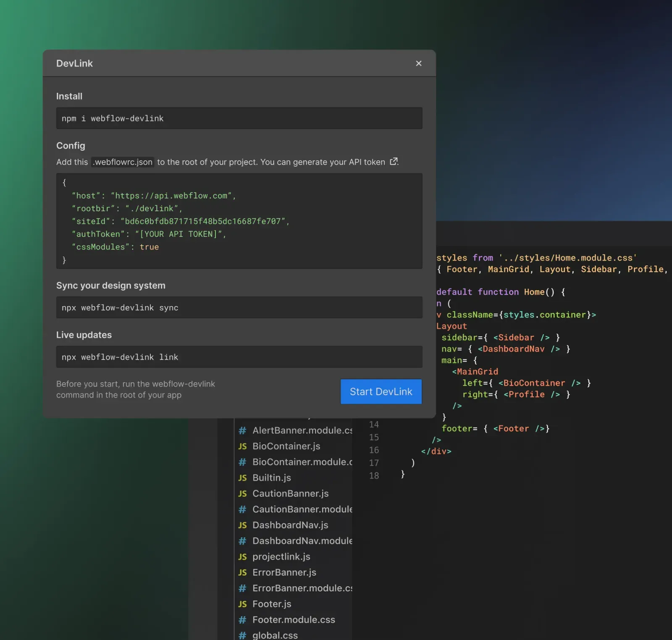
Task: Open Footer.js in file list
Action: (x=272, y=604)
